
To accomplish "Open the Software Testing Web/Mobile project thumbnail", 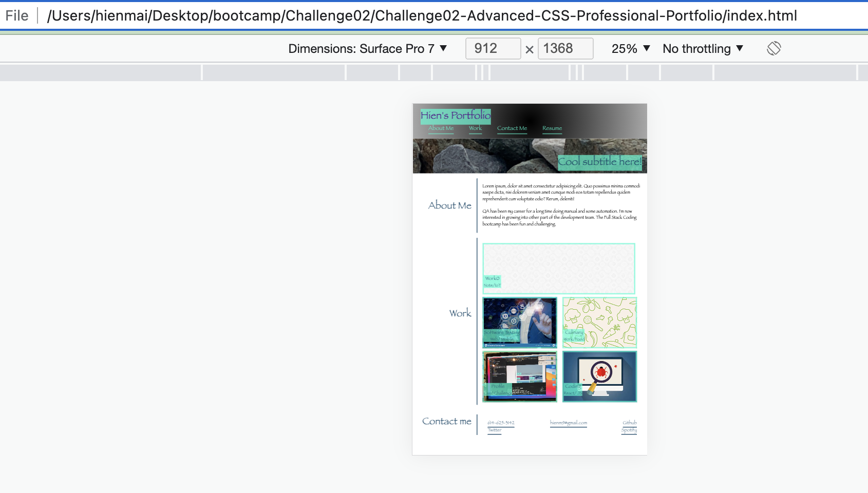I will coord(519,323).
